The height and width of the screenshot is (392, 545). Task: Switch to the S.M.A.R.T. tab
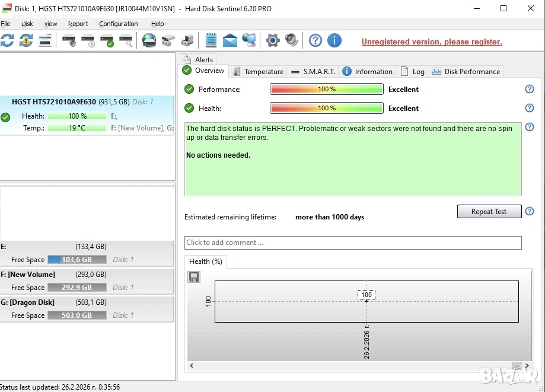313,71
